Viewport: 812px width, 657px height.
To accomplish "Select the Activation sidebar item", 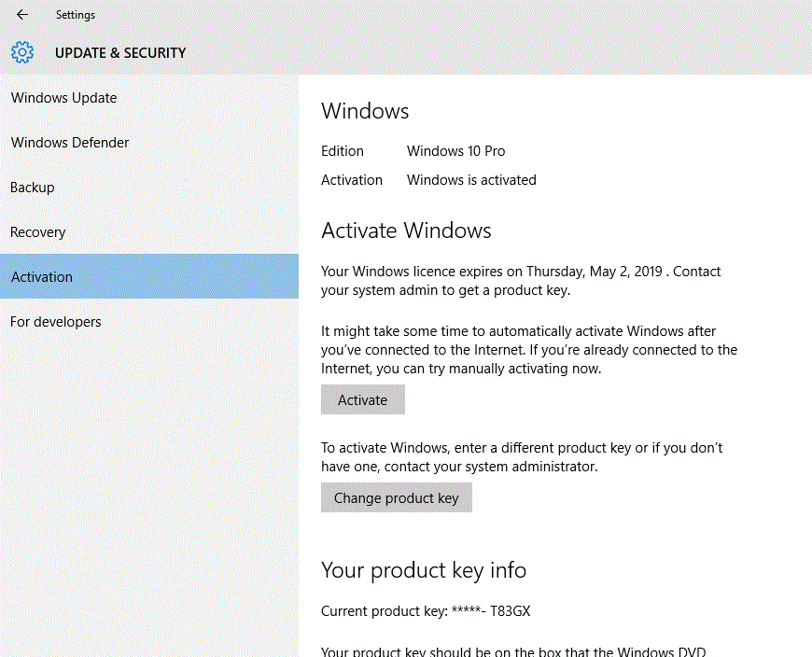I will 149,276.
